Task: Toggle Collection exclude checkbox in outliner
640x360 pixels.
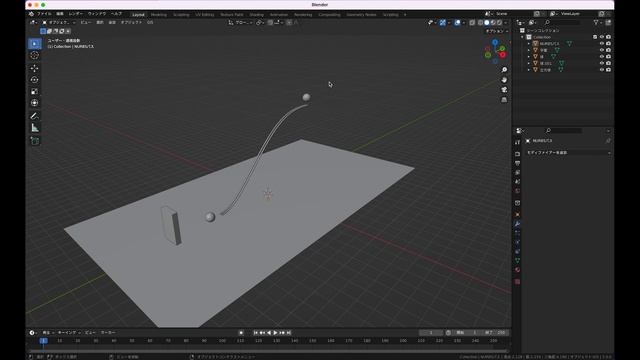Action: tap(595, 37)
